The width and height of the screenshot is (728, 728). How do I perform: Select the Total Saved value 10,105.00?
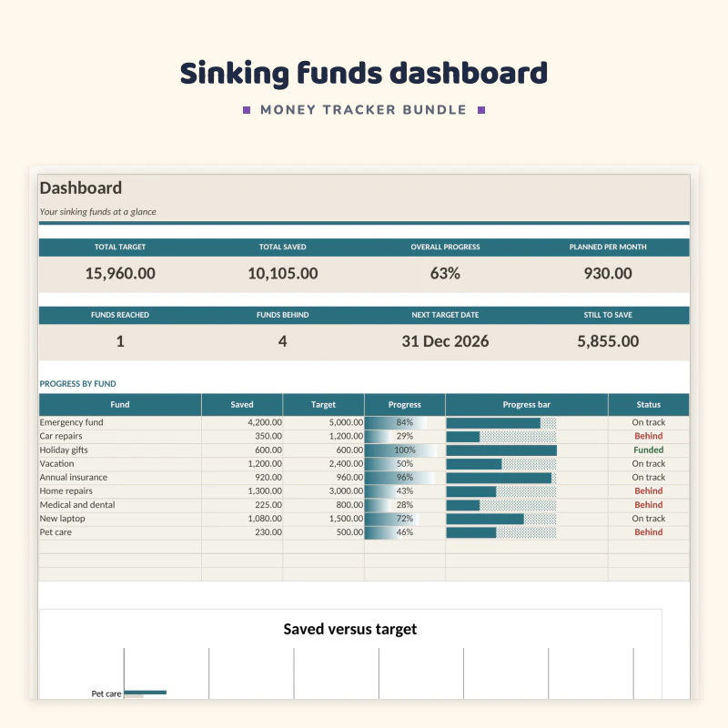point(283,274)
